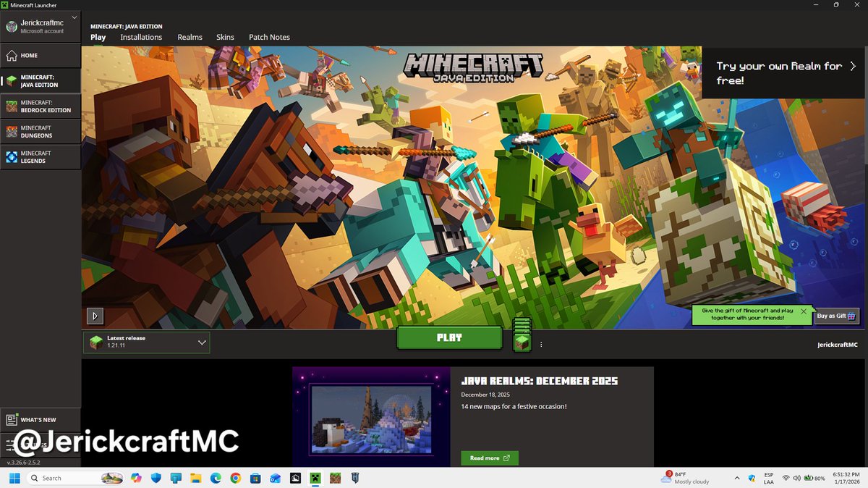Viewport: 868px width, 488px height.
Task: Open the weather widget showing 84°F
Action: click(x=685, y=478)
